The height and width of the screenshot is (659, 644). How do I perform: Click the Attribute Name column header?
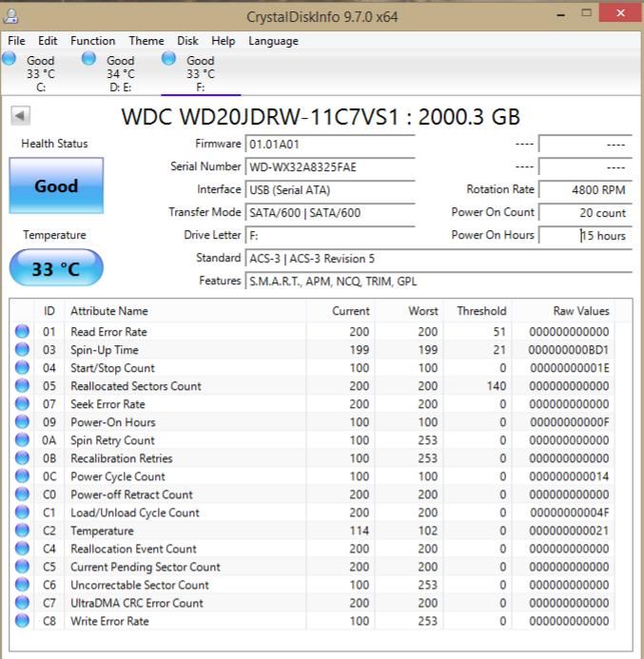pos(185,311)
